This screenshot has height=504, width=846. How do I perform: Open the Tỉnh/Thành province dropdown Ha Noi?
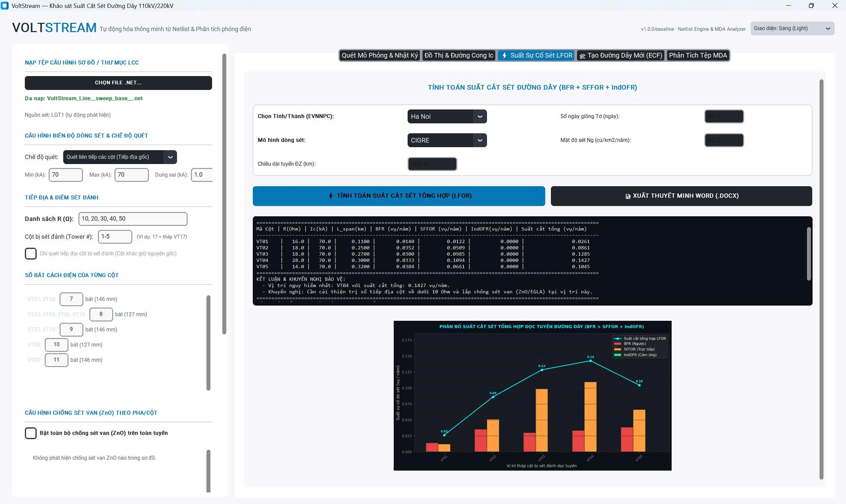point(447,116)
